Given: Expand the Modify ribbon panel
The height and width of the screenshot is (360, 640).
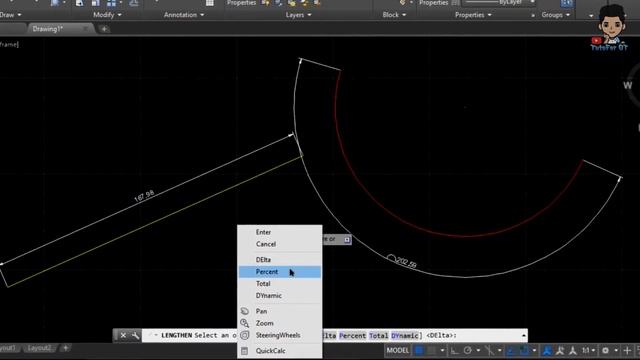Looking at the screenshot, I should pos(107,15).
